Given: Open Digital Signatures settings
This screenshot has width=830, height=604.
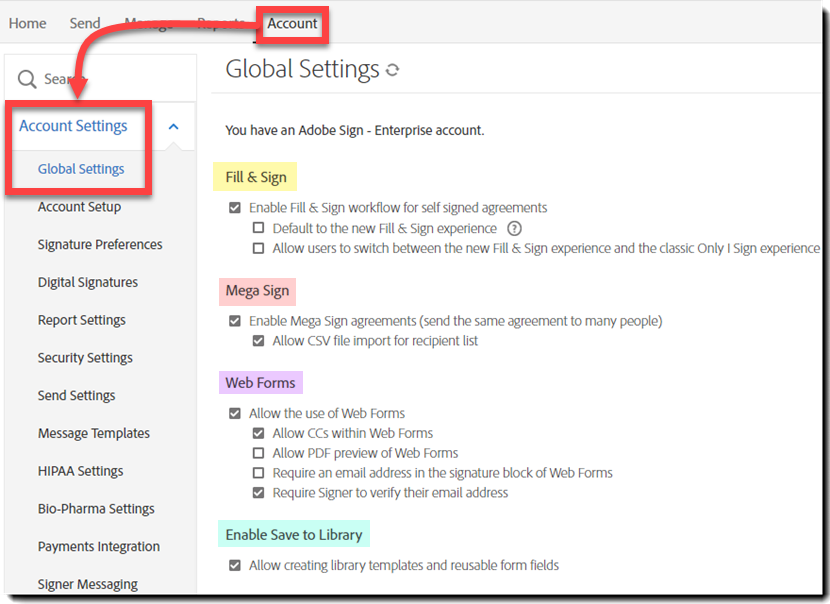Looking at the screenshot, I should pyautogui.click(x=88, y=282).
